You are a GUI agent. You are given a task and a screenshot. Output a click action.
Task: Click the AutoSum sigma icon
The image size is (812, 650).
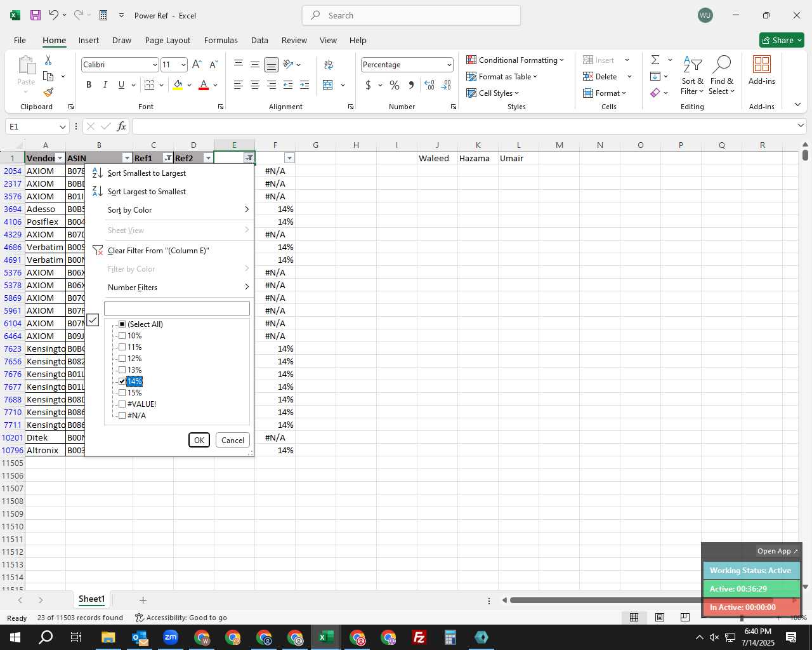coord(655,60)
